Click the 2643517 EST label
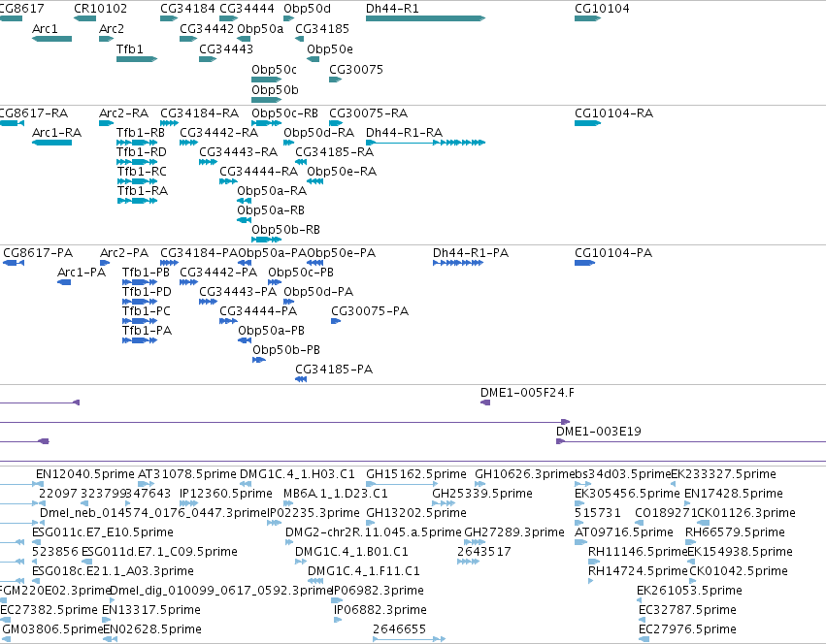This screenshot has width=826, height=644. tap(483, 553)
